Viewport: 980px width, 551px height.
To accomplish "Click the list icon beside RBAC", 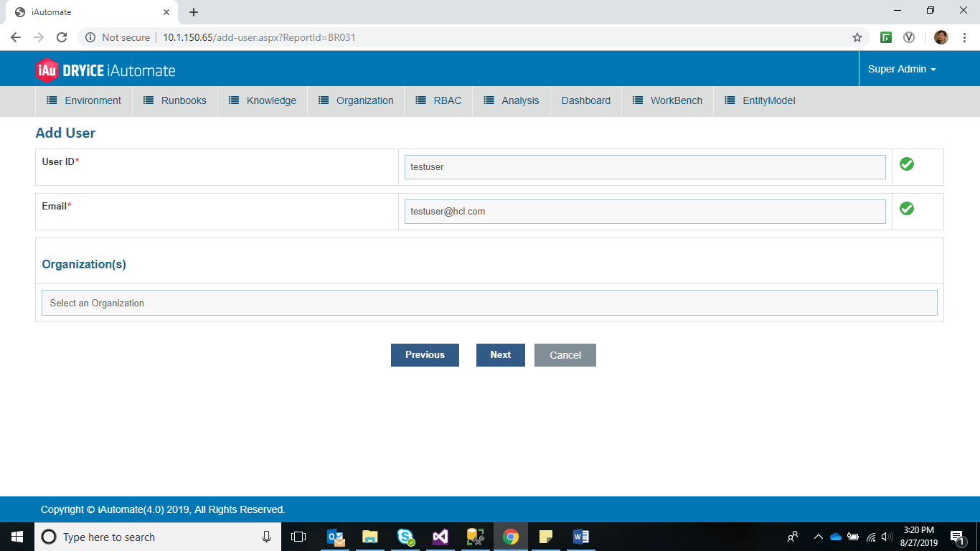I will tap(421, 100).
